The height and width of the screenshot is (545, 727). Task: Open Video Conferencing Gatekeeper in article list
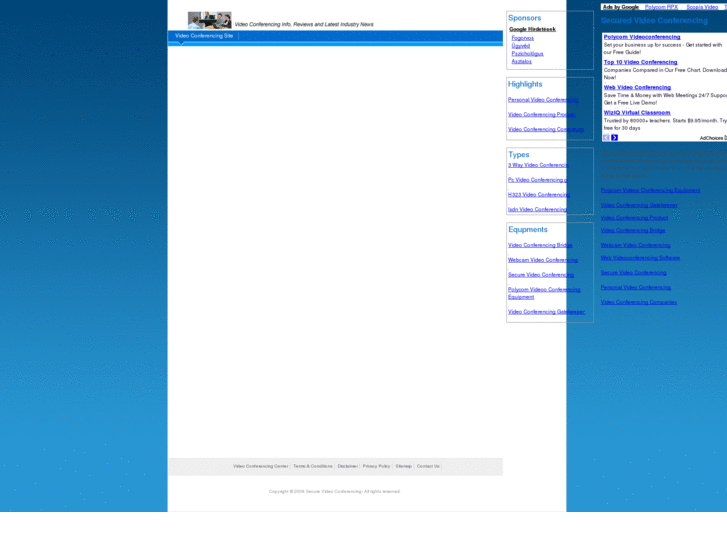coord(639,205)
